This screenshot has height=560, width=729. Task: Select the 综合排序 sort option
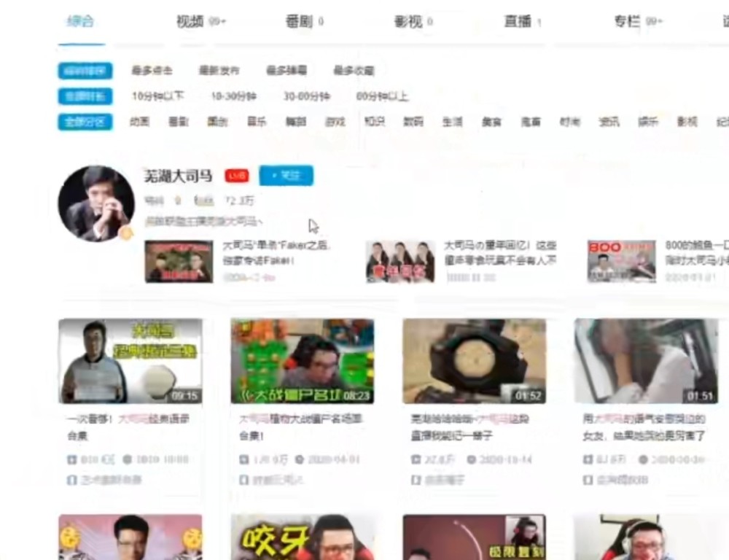click(x=85, y=71)
